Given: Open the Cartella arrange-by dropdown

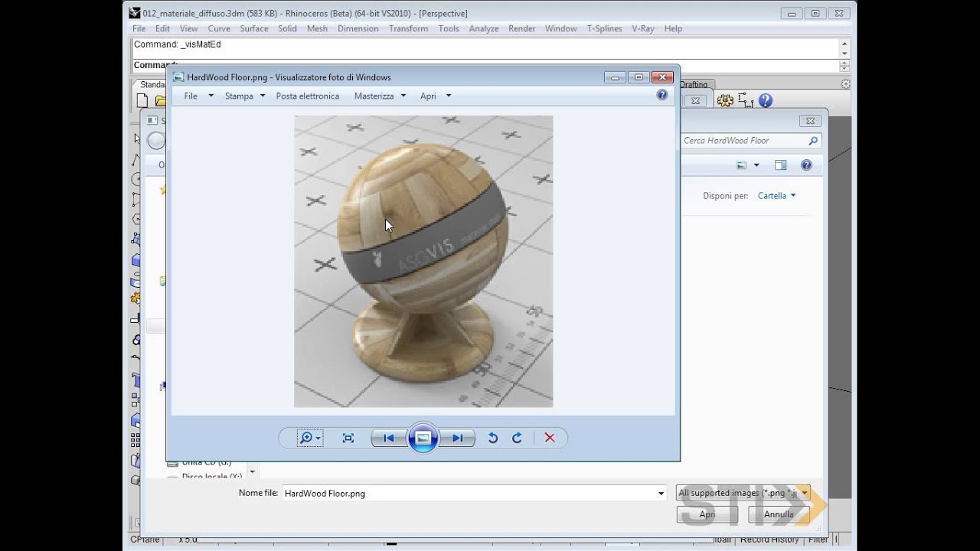Looking at the screenshot, I should tap(776, 196).
